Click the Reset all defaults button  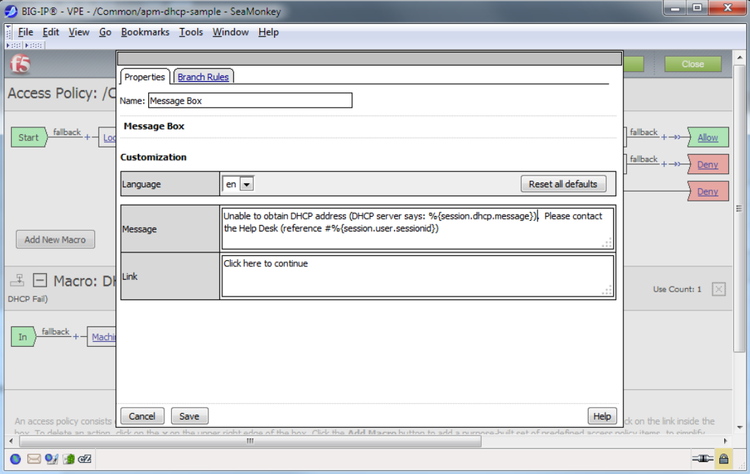(563, 184)
